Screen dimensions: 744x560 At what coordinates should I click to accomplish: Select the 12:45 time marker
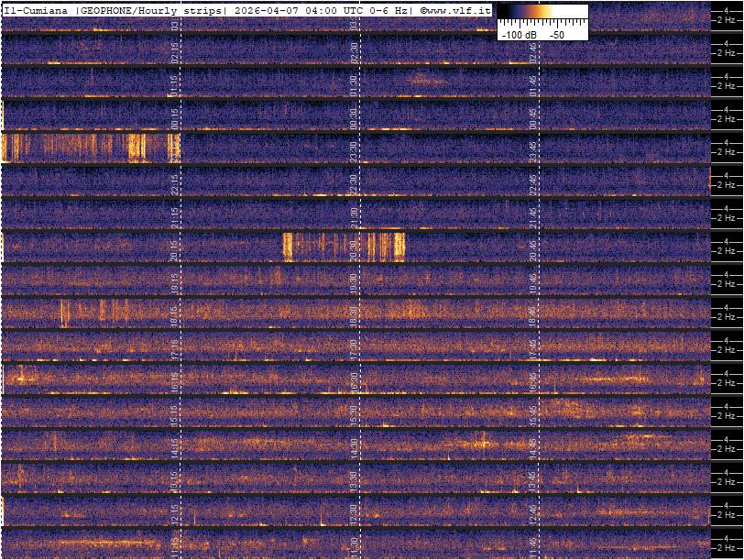click(x=532, y=511)
